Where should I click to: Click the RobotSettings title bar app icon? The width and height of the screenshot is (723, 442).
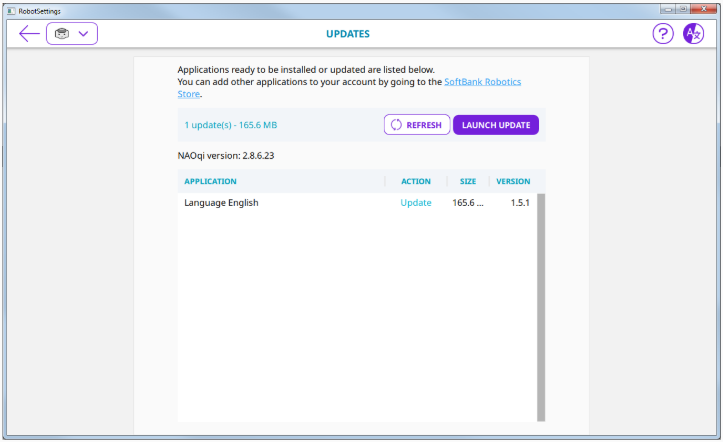pos(11,11)
